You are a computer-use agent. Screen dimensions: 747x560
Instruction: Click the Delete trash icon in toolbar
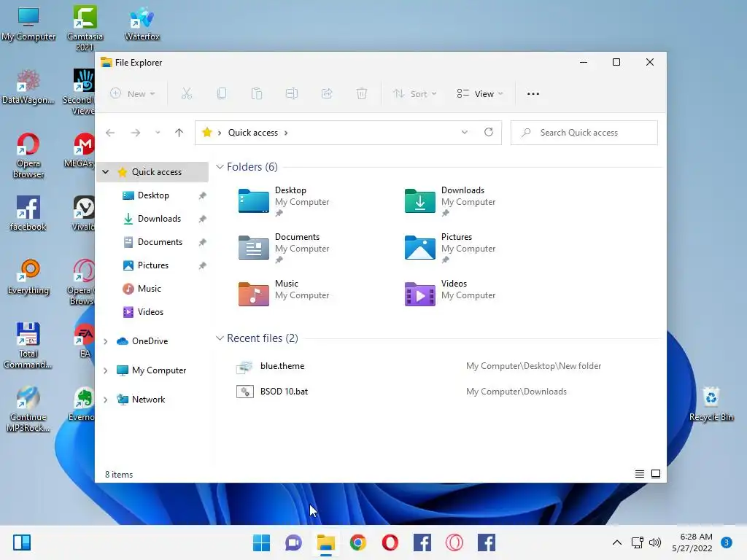362,94
